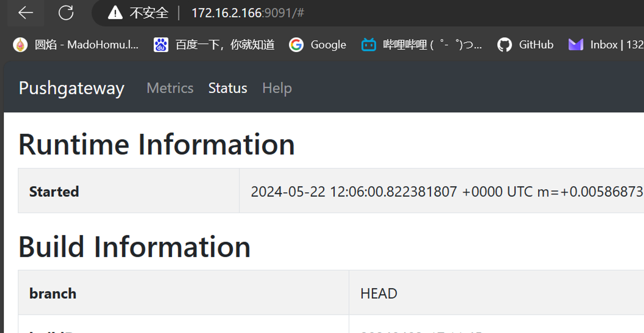Open the MadoHomu bookmark favicon
This screenshot has height=333, width=644.
[x=20, y=45]
